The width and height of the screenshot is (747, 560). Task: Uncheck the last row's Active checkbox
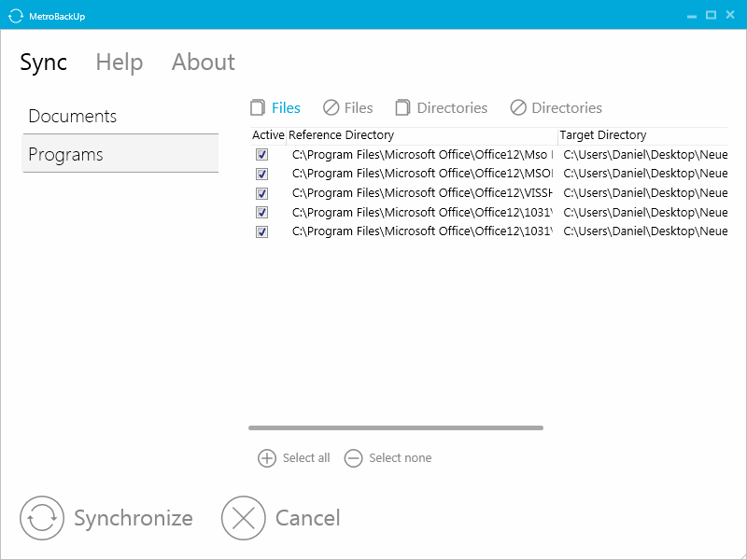(x=262, y=231)
